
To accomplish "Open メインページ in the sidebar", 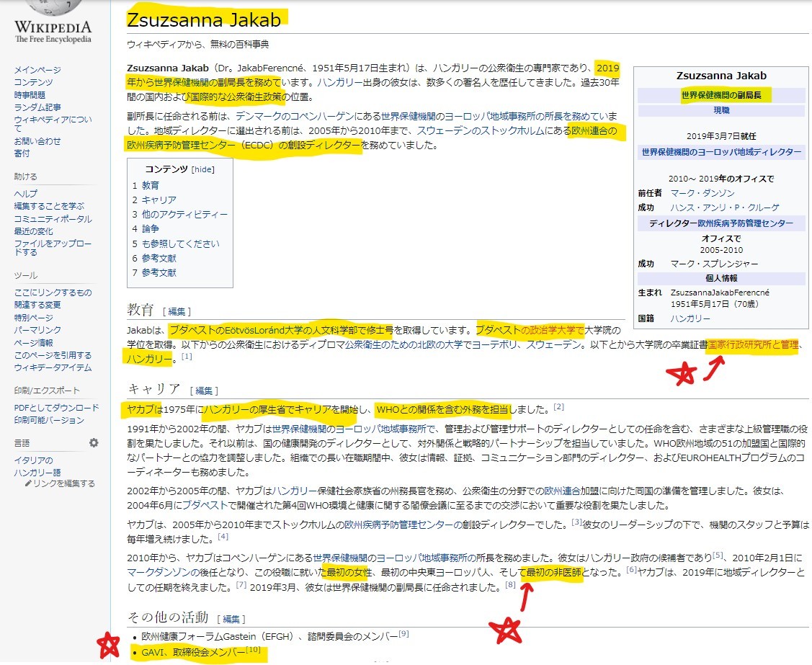I will tap(37, 70).
